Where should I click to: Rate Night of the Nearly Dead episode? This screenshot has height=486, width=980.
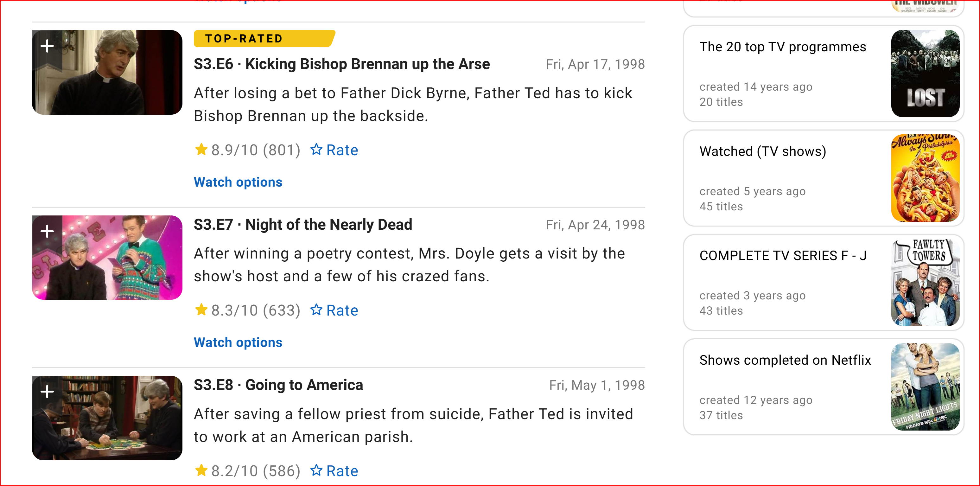334,310
